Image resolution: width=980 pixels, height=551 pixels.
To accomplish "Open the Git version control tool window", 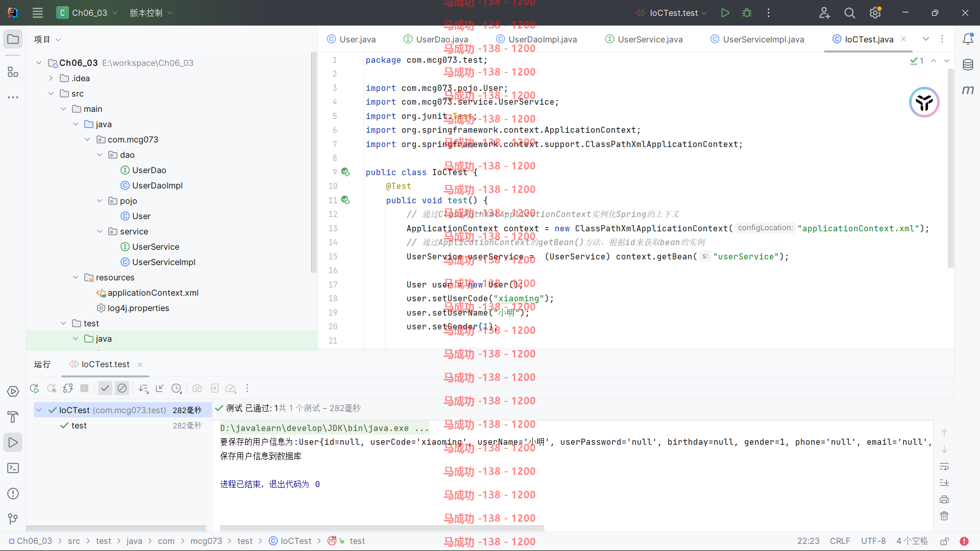I will [13, 519].
